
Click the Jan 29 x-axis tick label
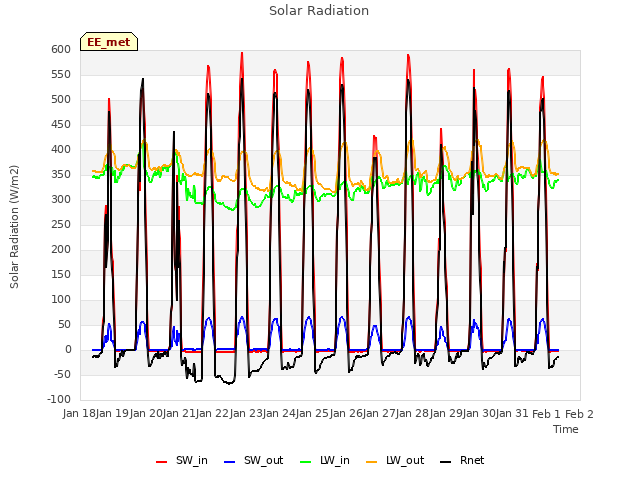pos(446,414)
